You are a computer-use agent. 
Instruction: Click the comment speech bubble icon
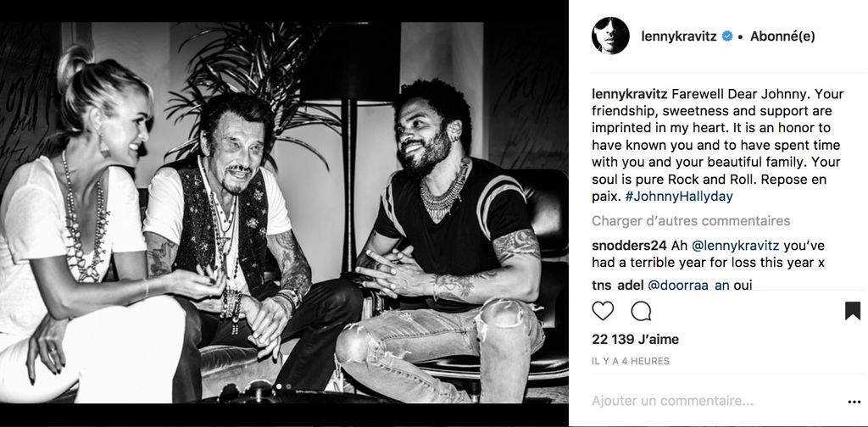641,311
